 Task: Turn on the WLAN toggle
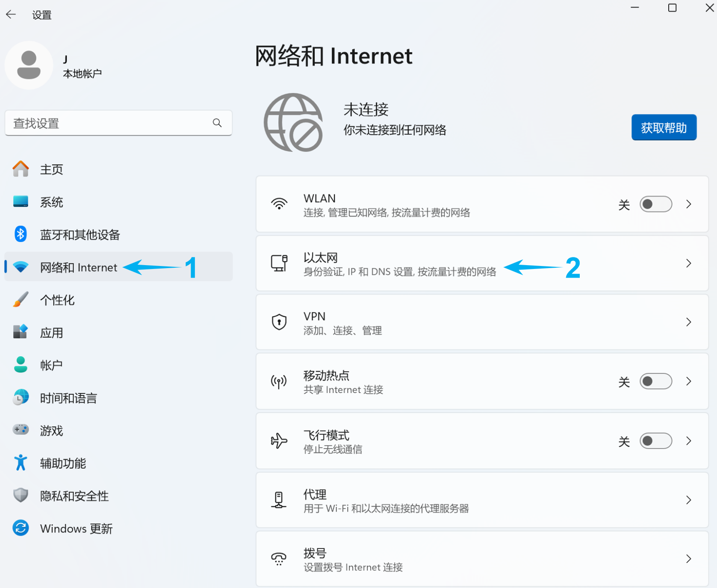point(655,204)
